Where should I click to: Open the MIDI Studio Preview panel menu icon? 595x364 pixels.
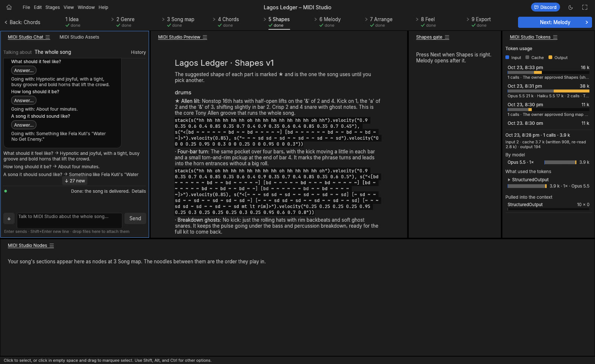pyautogui.click(x=205, y=37)
